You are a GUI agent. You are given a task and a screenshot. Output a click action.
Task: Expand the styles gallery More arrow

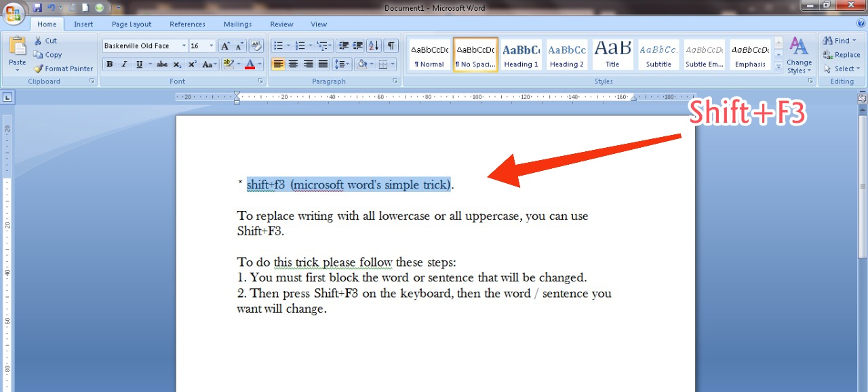pyautogui.click(x=778, y=67)
